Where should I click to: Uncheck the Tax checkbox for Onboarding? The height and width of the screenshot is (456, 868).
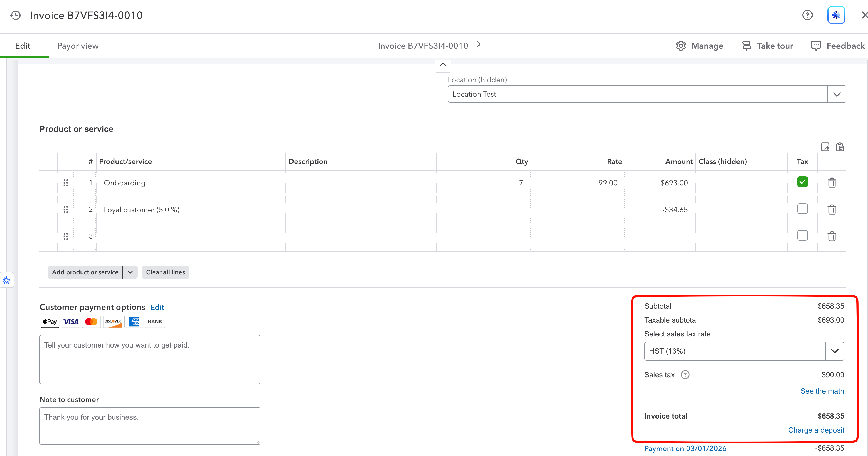pyautogui.click(x=802, y=182)
